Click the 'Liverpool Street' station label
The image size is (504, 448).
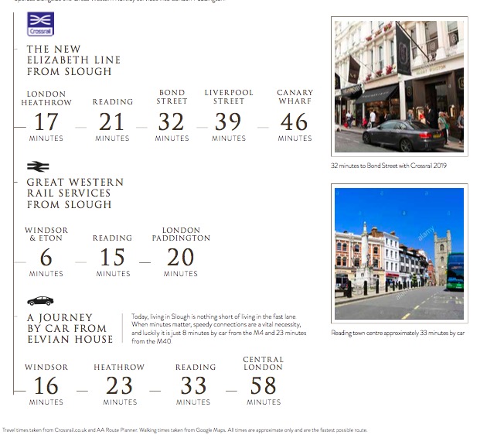pos(229,97)
